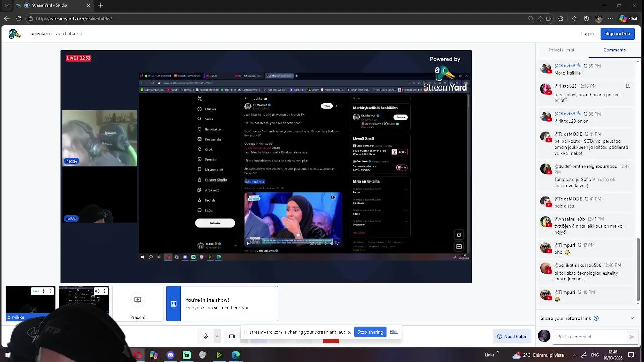Click @poliisataisassa5566 comment username

[578, 265]
